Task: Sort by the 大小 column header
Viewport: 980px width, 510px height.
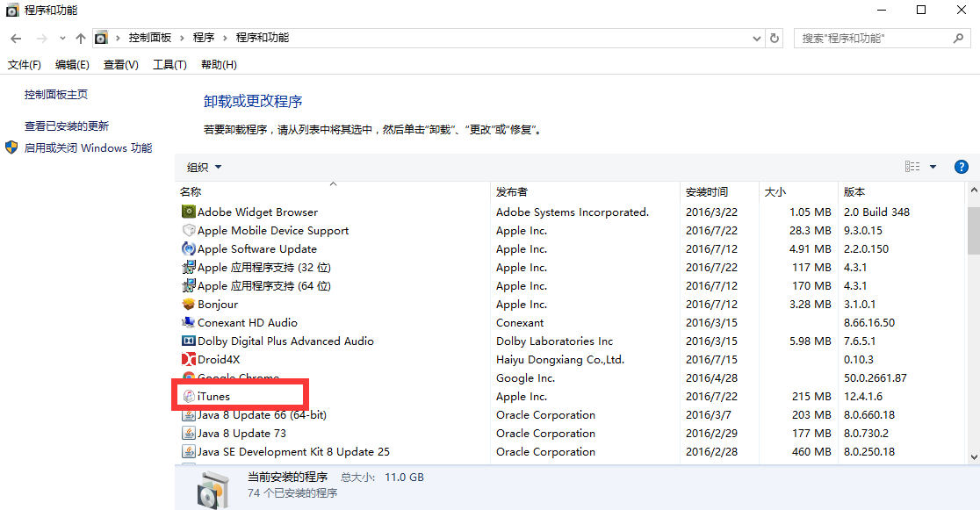Action: pos(798,192)
